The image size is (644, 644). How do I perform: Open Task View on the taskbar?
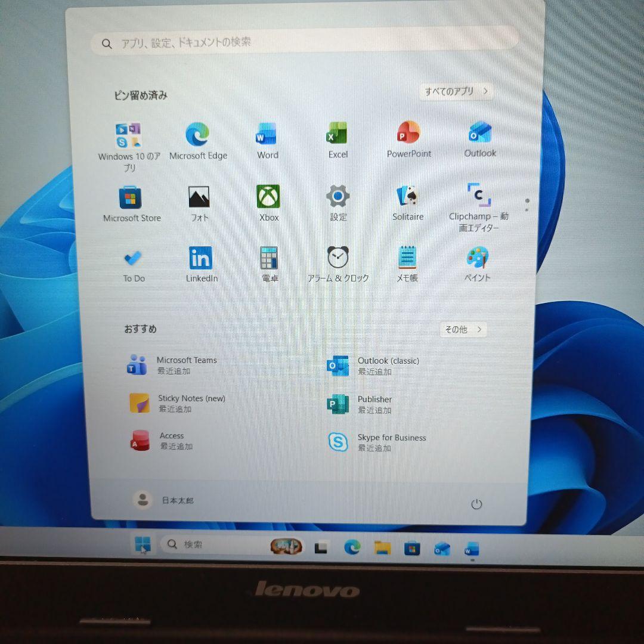tap(321, 547)
